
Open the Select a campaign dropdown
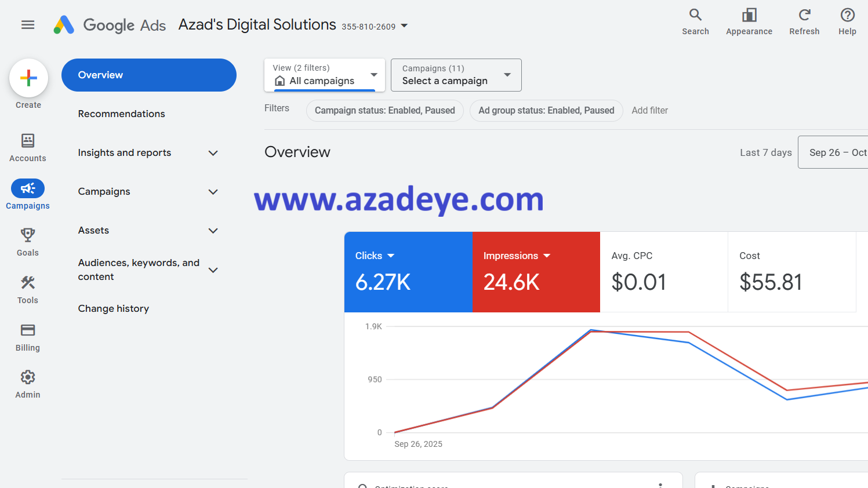pyautogui.click(x=456, y=75)
